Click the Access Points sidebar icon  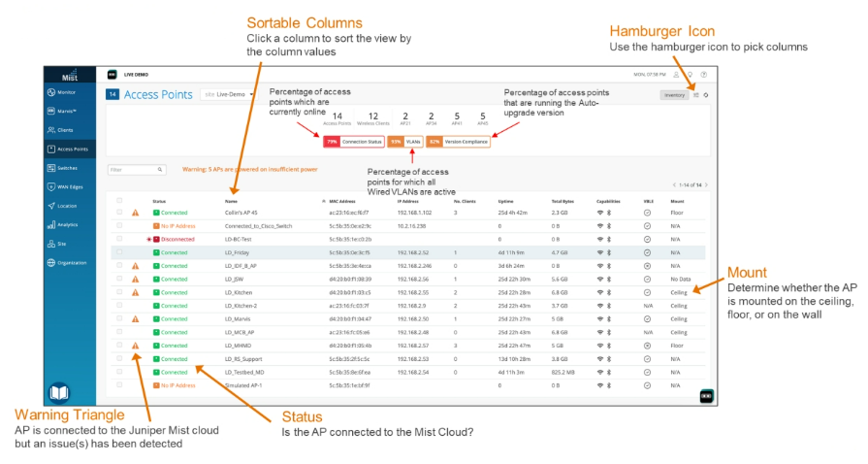click(x=51, y=149)
